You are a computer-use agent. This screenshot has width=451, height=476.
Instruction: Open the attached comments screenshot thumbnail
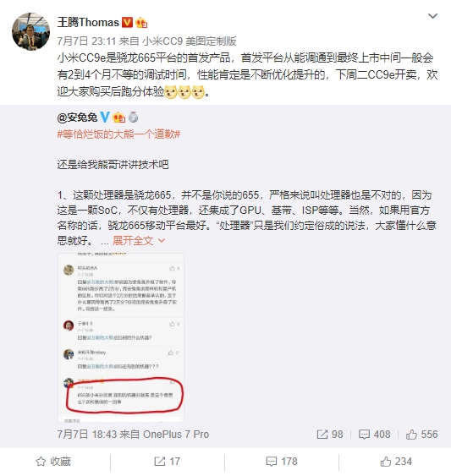click(121, 337)
